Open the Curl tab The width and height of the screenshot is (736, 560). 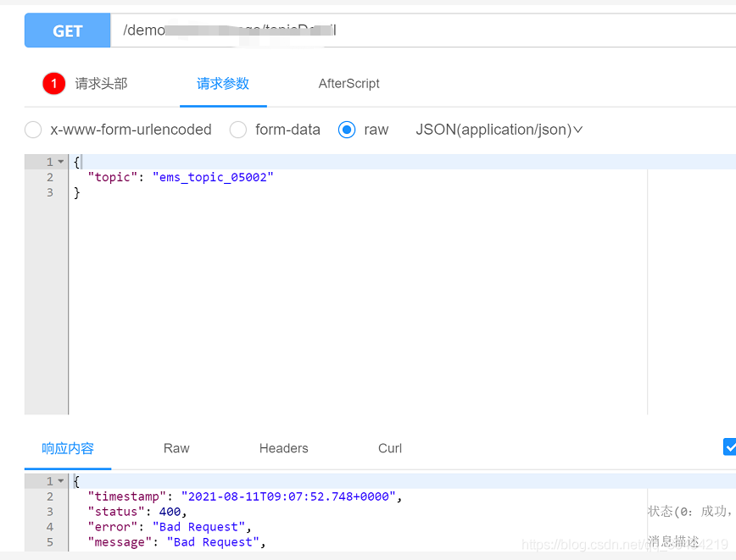coord(390,448)
